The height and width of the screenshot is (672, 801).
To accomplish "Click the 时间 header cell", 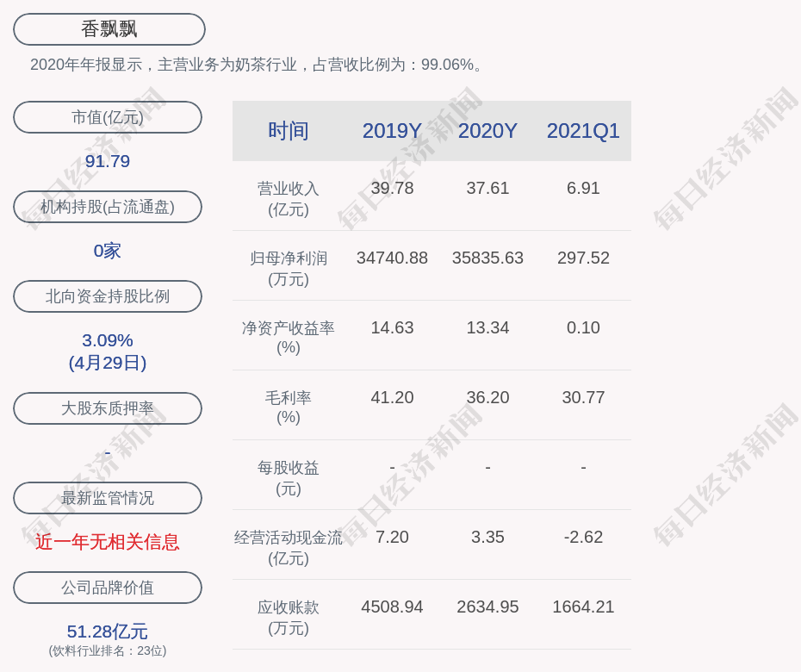I will (x=289, y=131).
